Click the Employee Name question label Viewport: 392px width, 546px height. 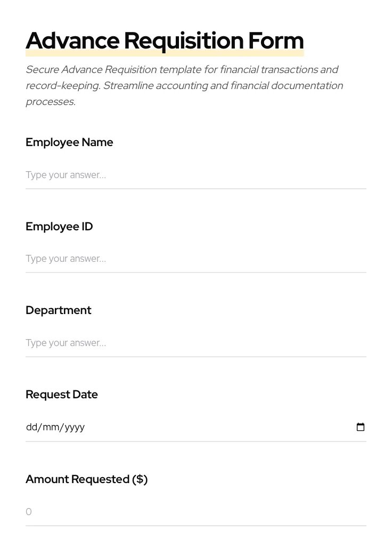[69, 142]
